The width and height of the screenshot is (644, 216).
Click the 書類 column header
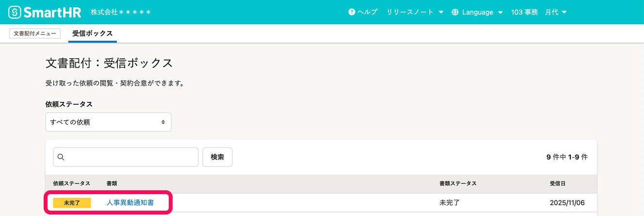point(112,183)
